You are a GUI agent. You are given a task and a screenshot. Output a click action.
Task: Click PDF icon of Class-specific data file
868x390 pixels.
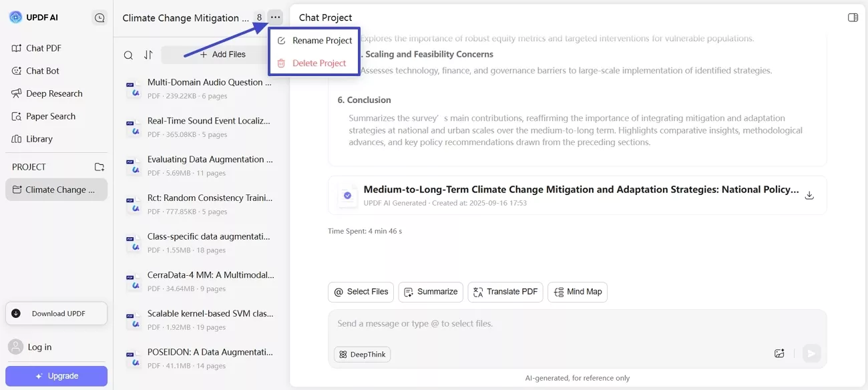tap(133, 243)
